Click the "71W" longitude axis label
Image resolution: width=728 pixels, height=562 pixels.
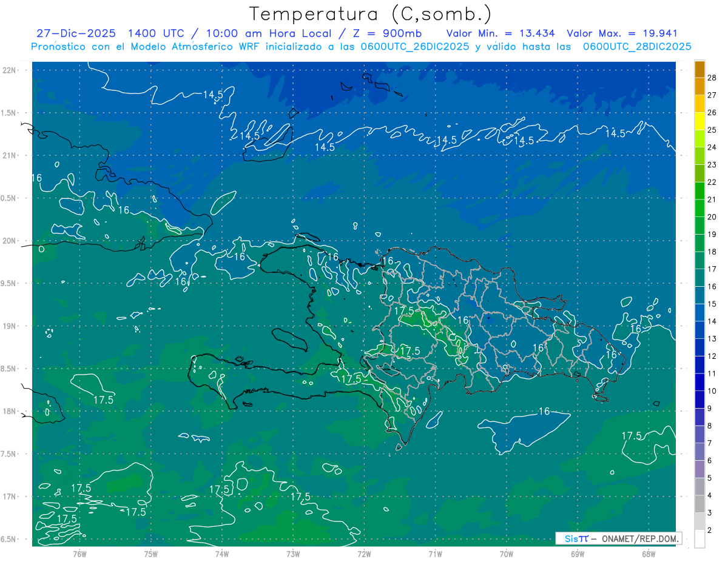[435, 554]
